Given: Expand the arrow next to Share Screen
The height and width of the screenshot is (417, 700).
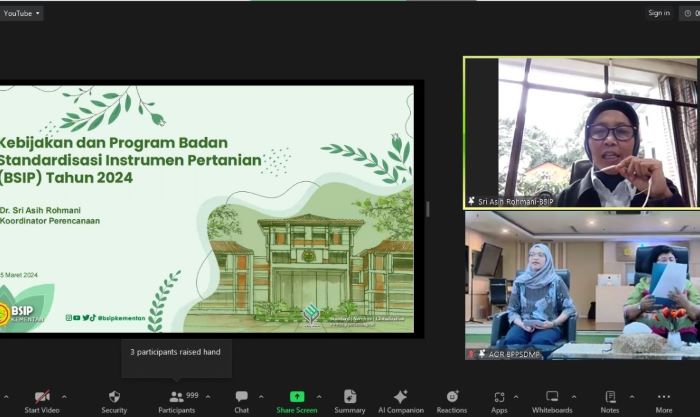Looking at the screenshot, I should tap(319, 396).
